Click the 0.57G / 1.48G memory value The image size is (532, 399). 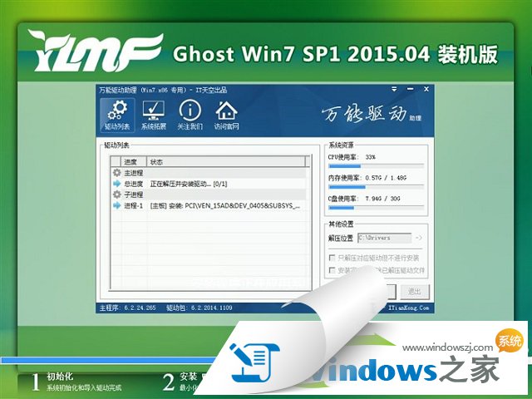tap(386, 178)
